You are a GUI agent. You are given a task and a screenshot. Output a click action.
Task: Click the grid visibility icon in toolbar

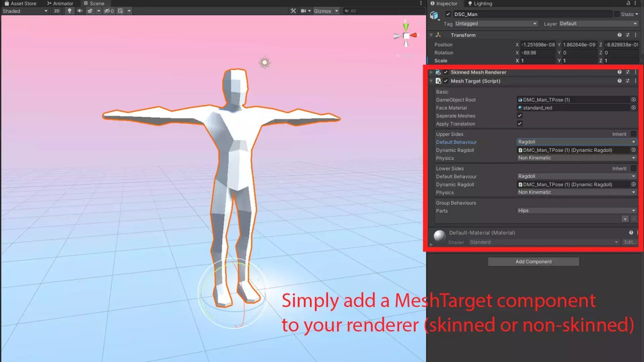(120, 11)
